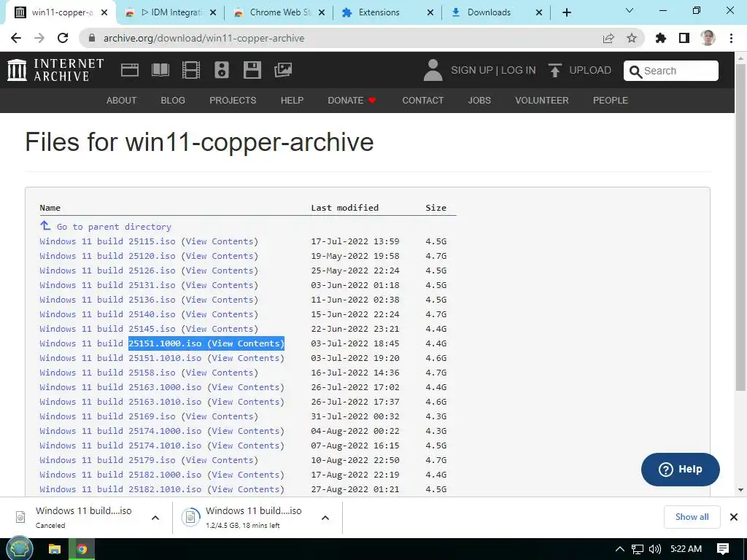The width and height of the screenshot is (747, 560).
Task: Click the address bar URL
Action: click(x=204, y=38)
